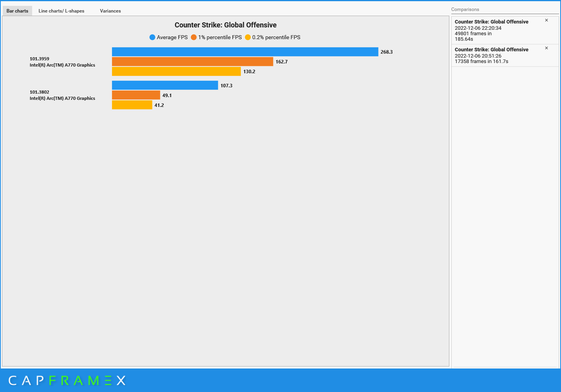Open the Variances tab
This screenshot has height=392, width=561.
(110, 11)
